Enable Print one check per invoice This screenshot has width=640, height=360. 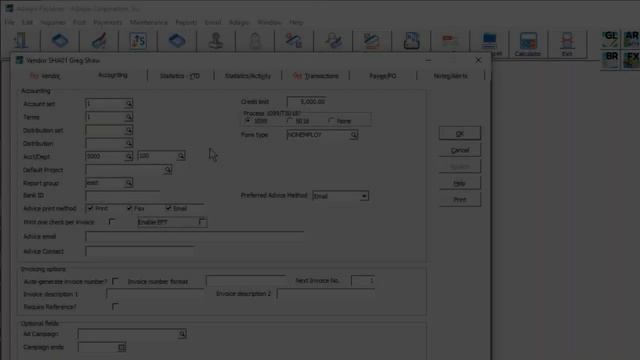pyautogui.click(x=112, y=222)
